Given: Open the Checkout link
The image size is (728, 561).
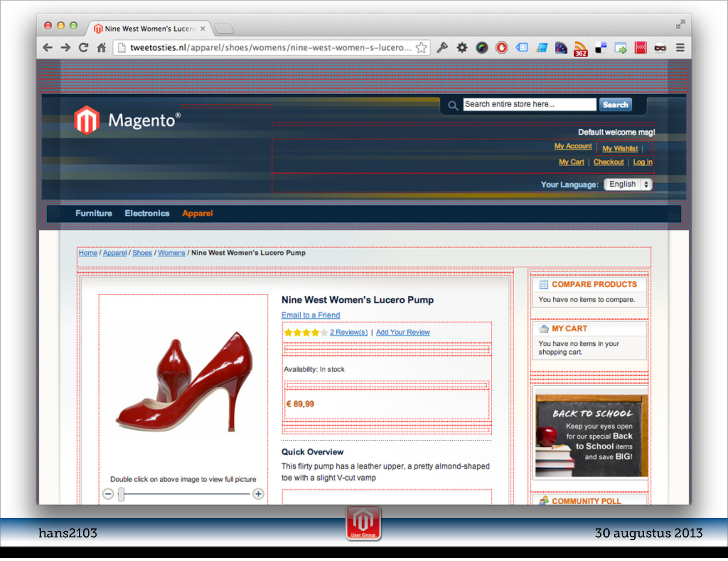Looking at the screenshot, I should point(608,162).
